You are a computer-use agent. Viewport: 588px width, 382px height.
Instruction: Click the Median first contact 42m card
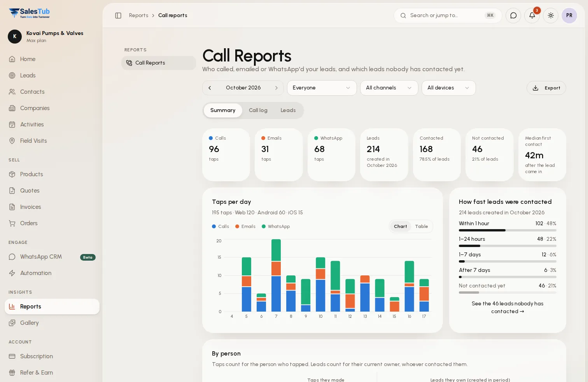click(542, 155)
